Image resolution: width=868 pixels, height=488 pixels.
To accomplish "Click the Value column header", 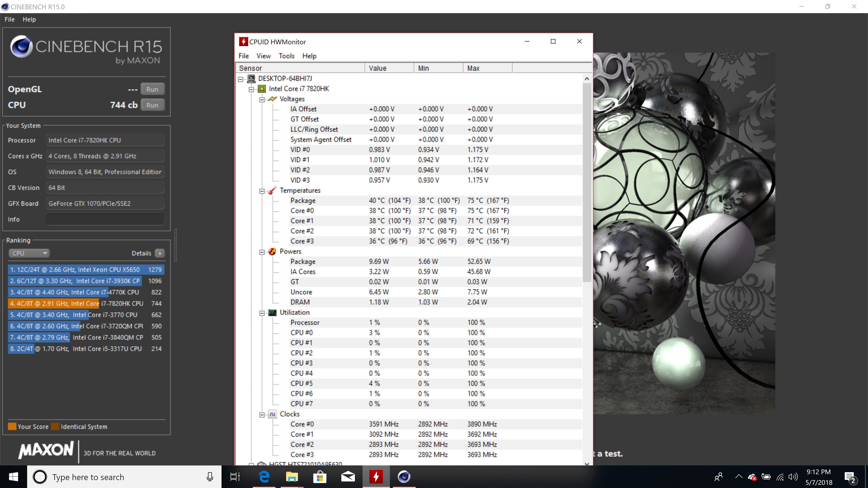I will (389, 68).
